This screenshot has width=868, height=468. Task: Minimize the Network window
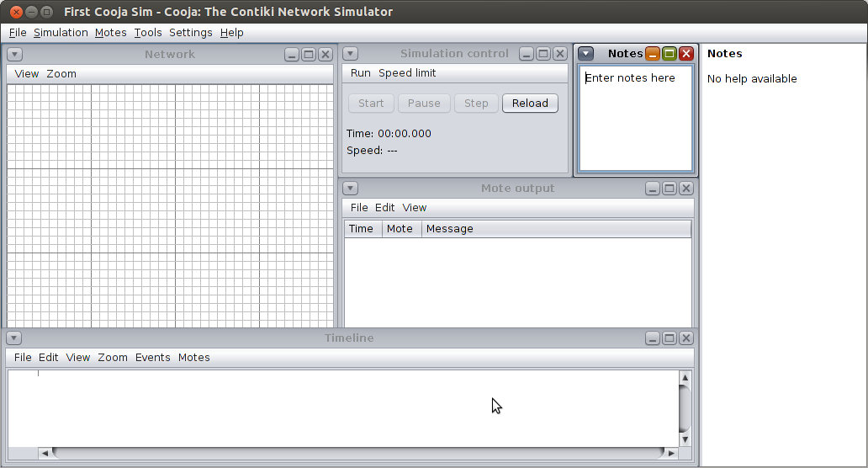click(292, 54)
